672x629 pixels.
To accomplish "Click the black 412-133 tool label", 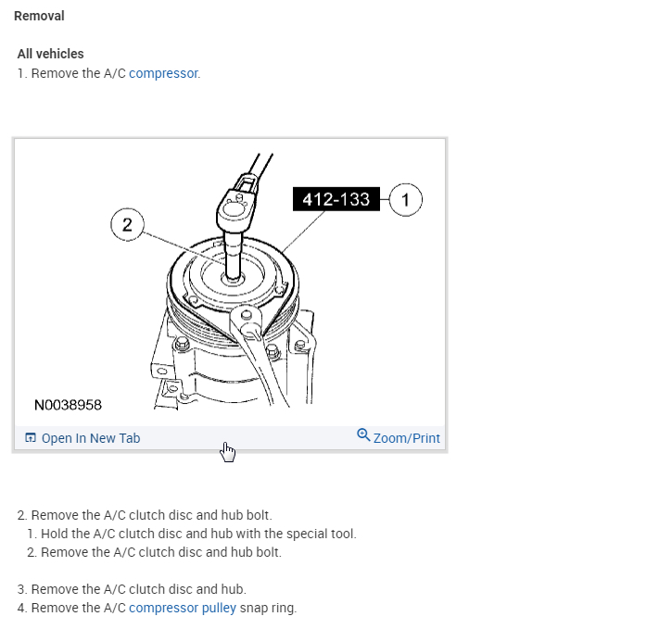I will pos(336,199).
